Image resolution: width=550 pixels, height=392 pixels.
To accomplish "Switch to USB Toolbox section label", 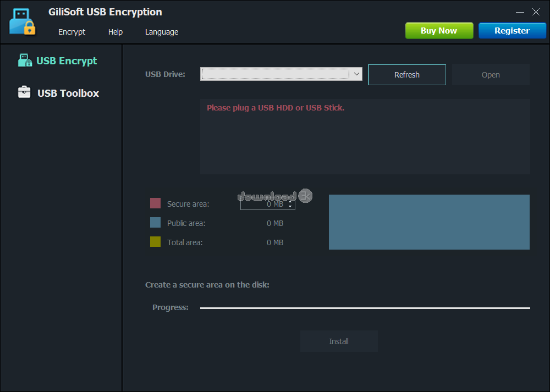I will pos(68,93).
